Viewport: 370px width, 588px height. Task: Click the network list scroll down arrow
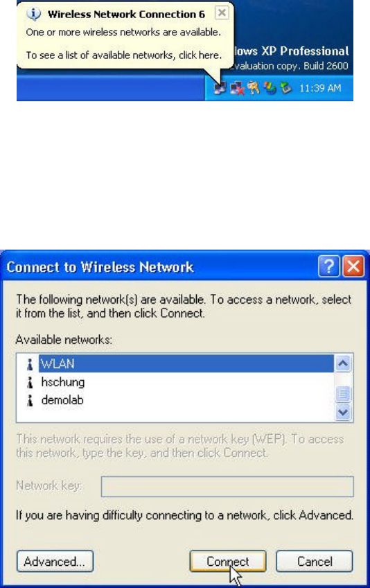tap(343, 412)
